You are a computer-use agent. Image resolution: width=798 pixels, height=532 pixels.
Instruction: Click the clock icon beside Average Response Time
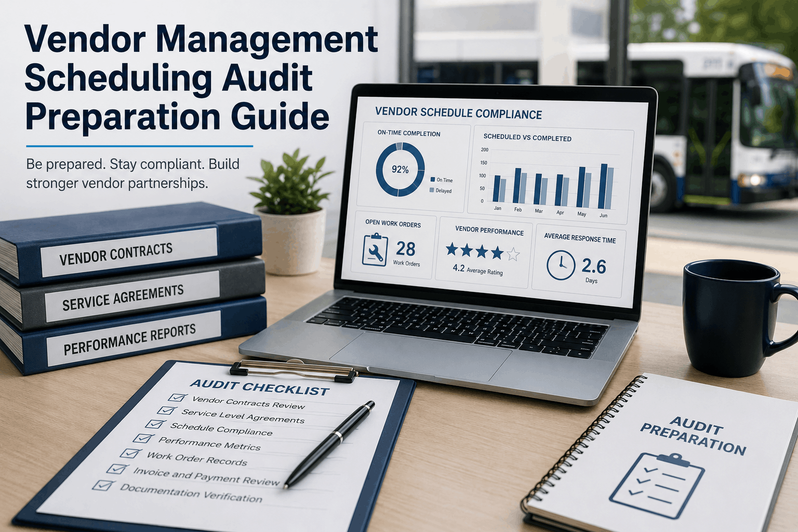point(561,265)
